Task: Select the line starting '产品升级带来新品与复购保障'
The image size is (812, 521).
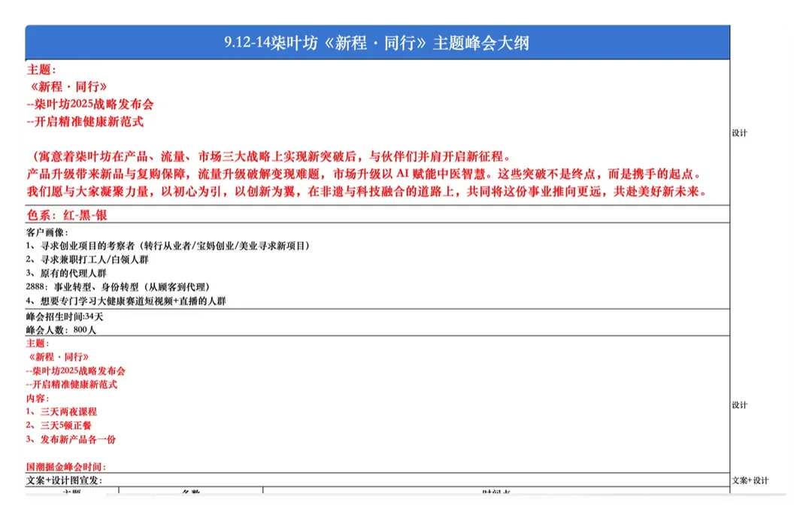Action: coord(364,174)
